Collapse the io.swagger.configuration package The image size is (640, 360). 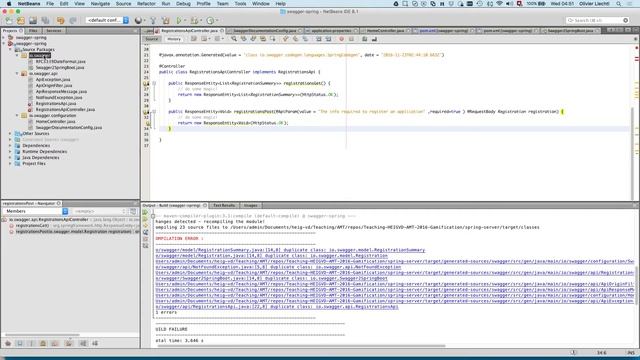click(x=17, y=116)
